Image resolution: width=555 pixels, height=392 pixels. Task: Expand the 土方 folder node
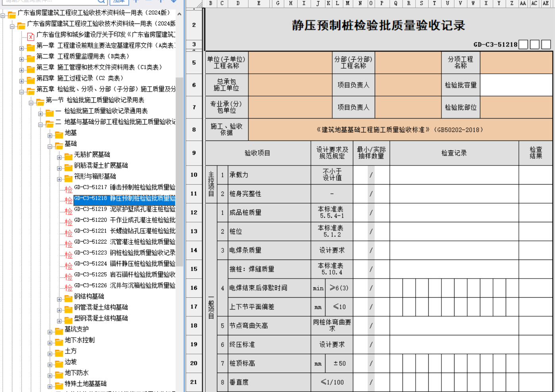pos(50,354)
